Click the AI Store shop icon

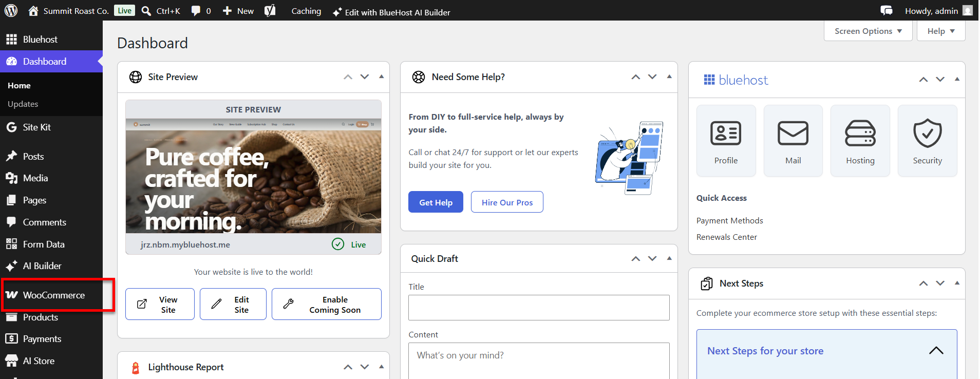[11, 361]
